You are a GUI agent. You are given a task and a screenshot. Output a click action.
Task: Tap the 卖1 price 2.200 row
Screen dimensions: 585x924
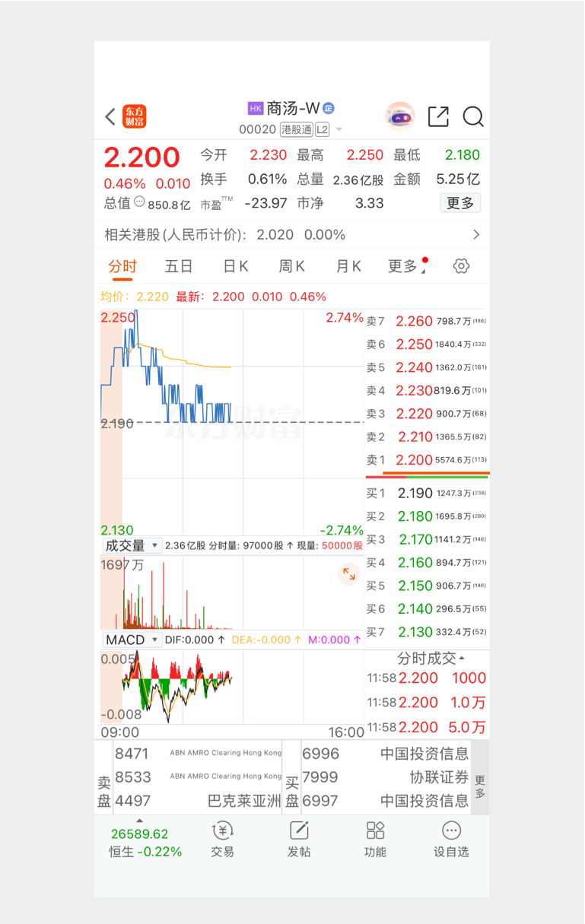click(427, 460)
